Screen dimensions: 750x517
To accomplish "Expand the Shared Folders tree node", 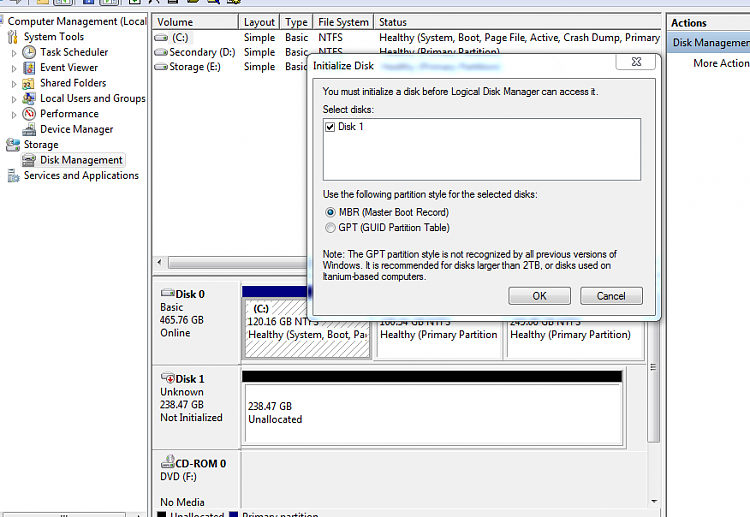I will (14, 84).
